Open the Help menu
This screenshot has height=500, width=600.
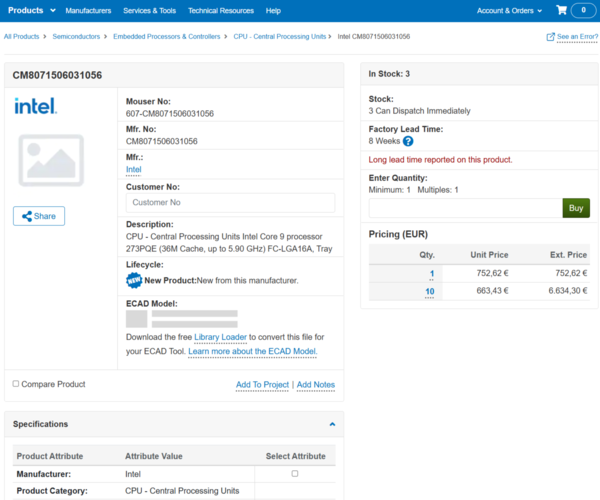[273, 11]
